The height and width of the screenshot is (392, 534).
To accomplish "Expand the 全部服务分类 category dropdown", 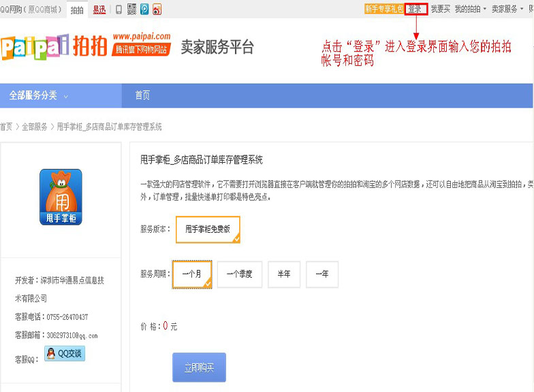I will (x=61, y=95).
